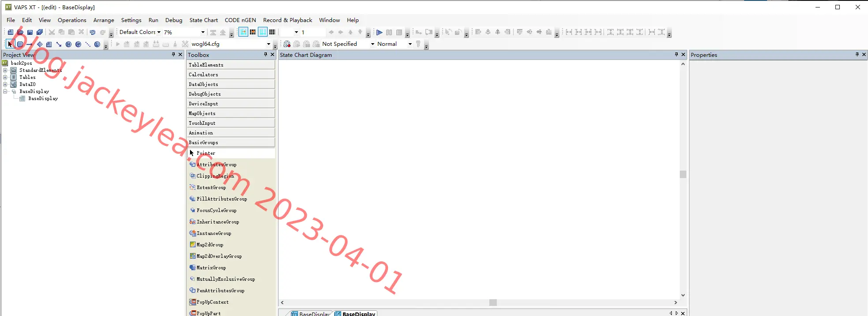The image size is (868, 316).
Task: Open the existing file folder icon
Action: [x=20, y=32]
